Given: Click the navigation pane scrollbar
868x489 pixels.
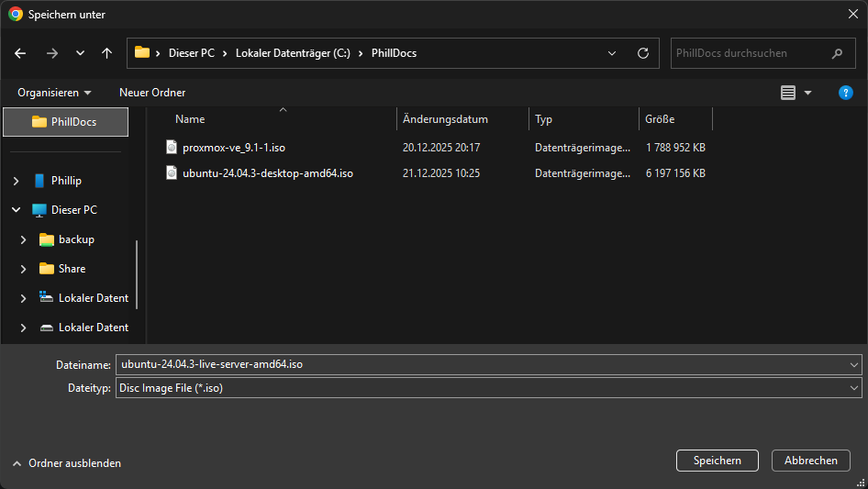Looking at the screenshot, I should coord(136,274).
